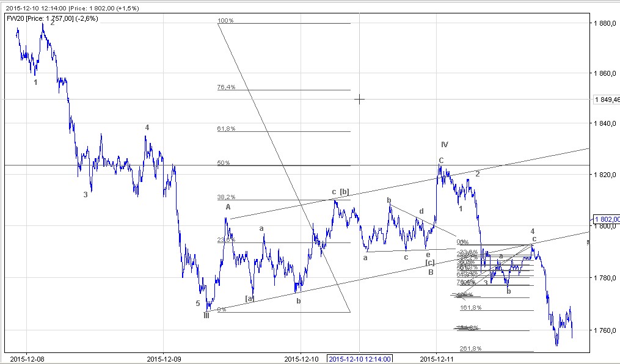Click the 1 780,0 price axis label
The image size is (620, 364).
(605, 278)
